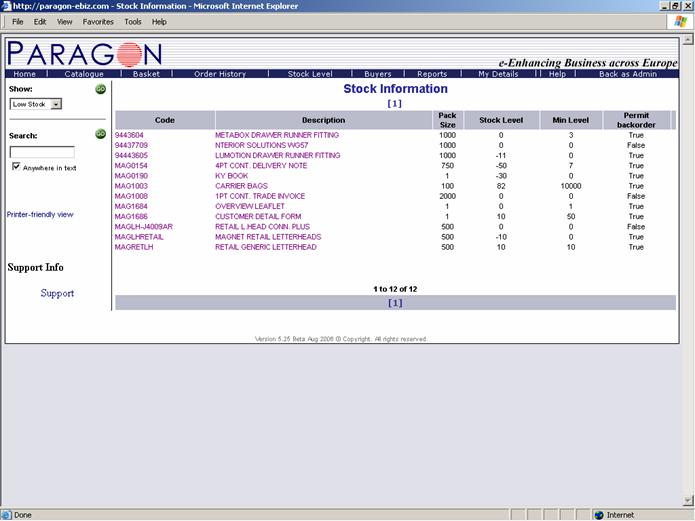Image resolution: width=695 pixels, height=521 pixels.
Task: Open the Help menu in the menu bar
Action: pyautogui.click(x=159, y=22)
